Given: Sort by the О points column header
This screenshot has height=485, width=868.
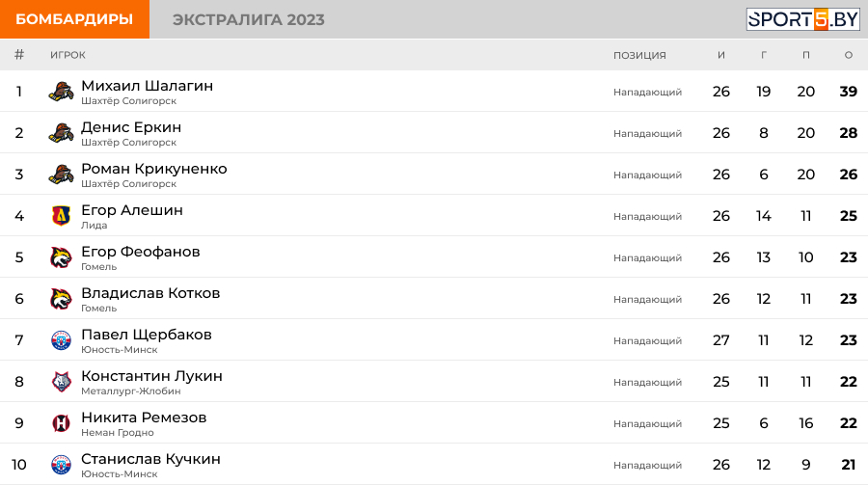Looking at the screenshot, I should 848,55.
